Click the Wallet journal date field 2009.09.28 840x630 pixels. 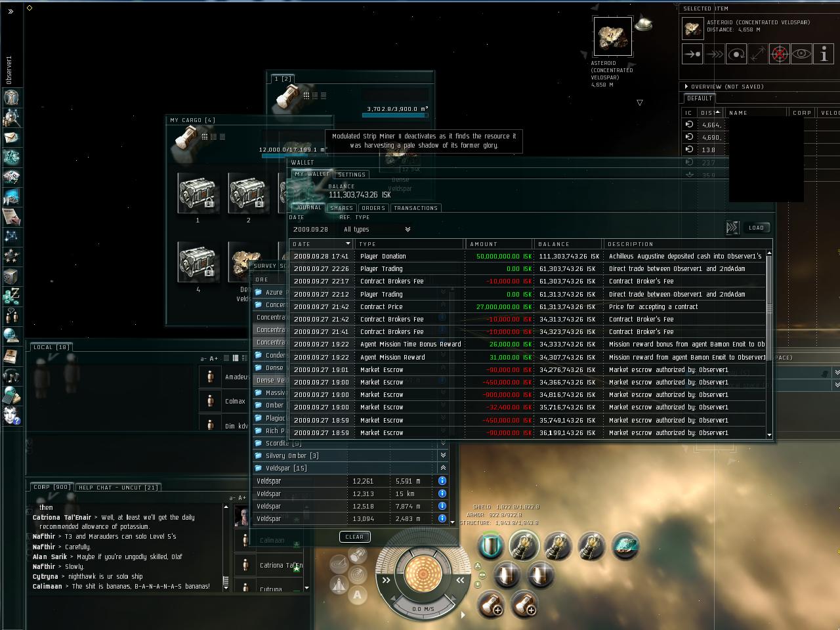tap(312, 229)
